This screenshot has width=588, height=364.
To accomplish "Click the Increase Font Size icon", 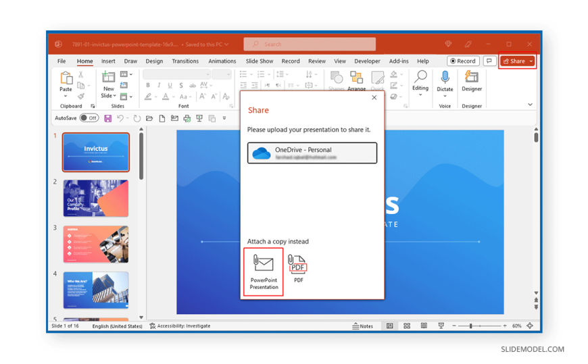I will 203,97.
